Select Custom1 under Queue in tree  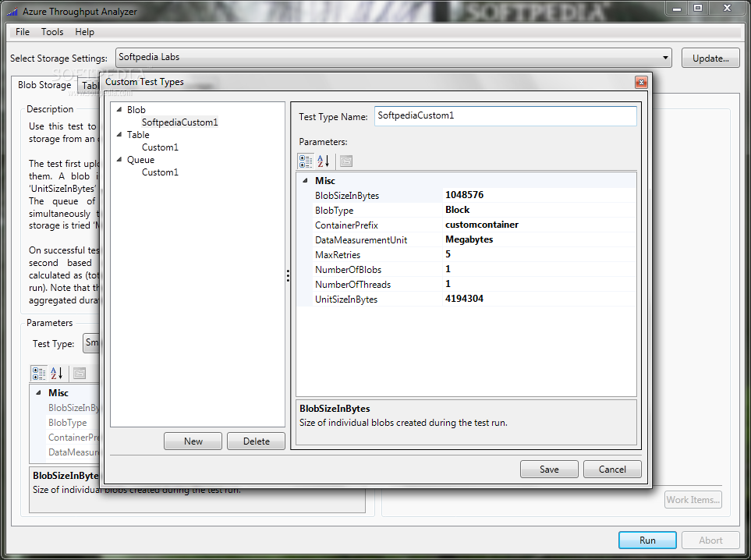[160, 172]
